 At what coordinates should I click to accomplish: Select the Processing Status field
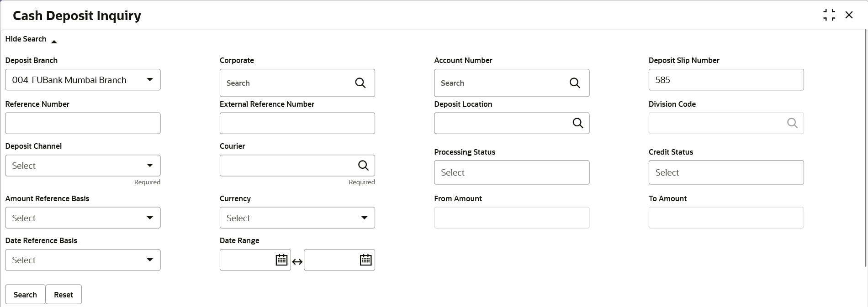[x=512, y=172]
